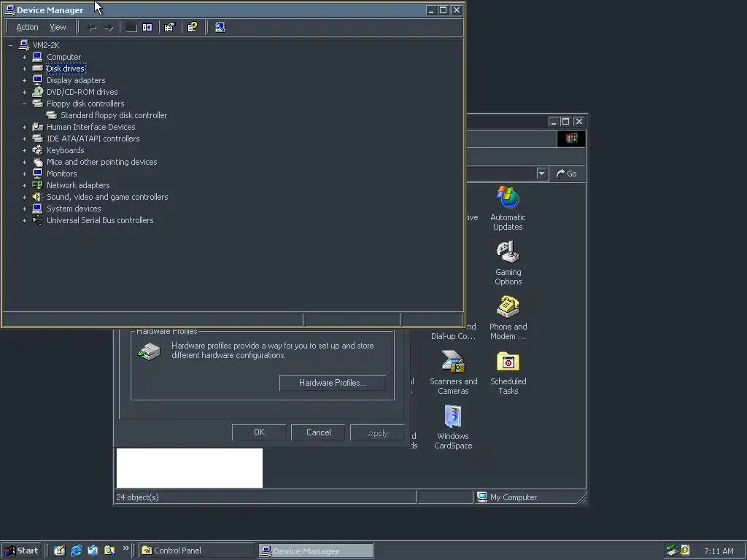
Task: Click the Hardware Profiles... button
Action: [333, 383]
